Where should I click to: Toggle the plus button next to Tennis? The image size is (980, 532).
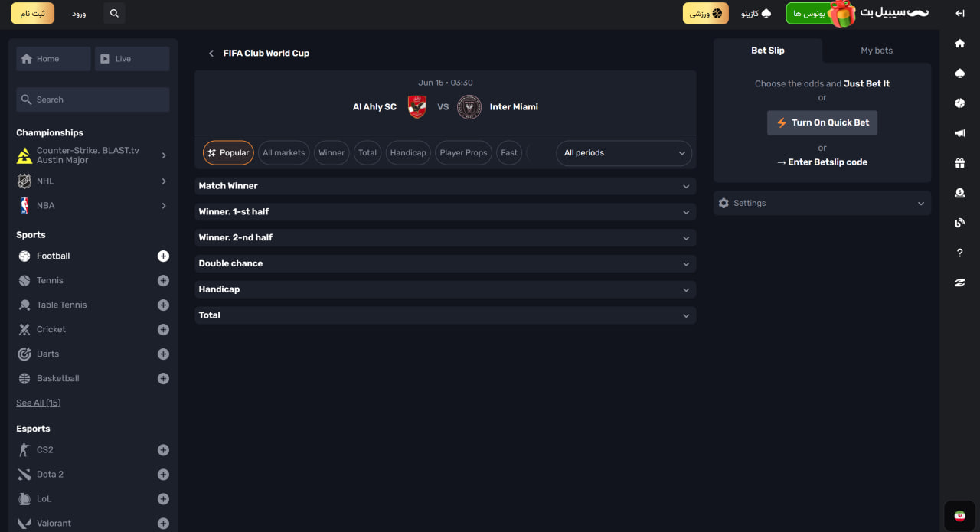(x=163, y=281)
